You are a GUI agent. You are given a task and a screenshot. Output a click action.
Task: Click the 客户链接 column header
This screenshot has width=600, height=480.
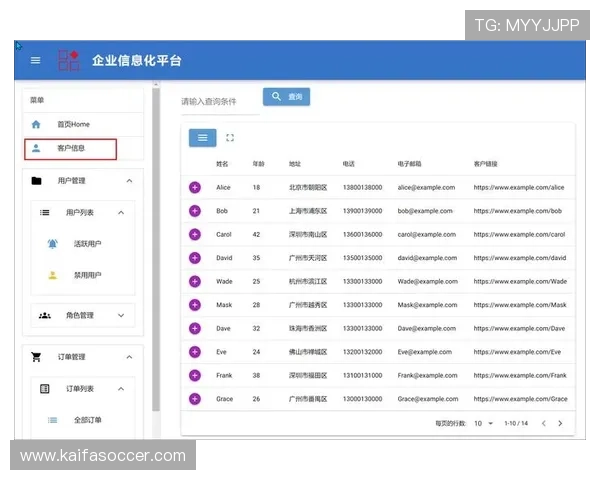(x=486, y=164)
